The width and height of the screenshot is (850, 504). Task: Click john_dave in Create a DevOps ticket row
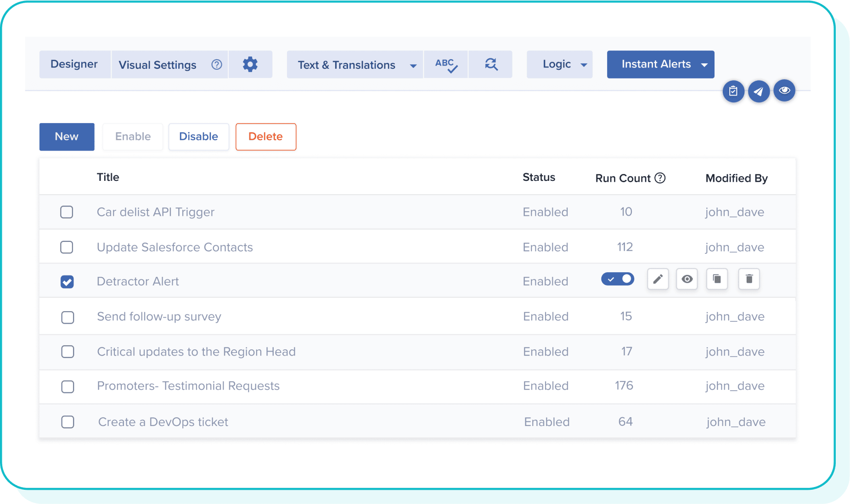[x=736, y=422]
